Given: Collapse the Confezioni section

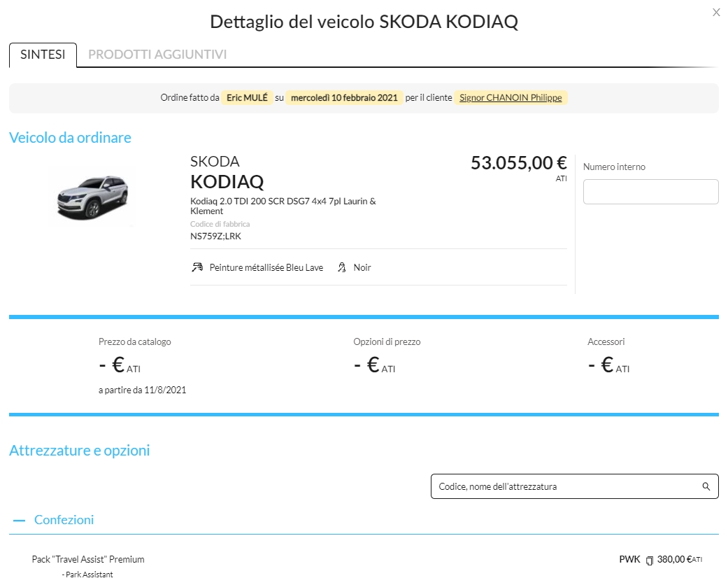Looking at the screenshot, I should pyautogui.click(x=19, y=521).
